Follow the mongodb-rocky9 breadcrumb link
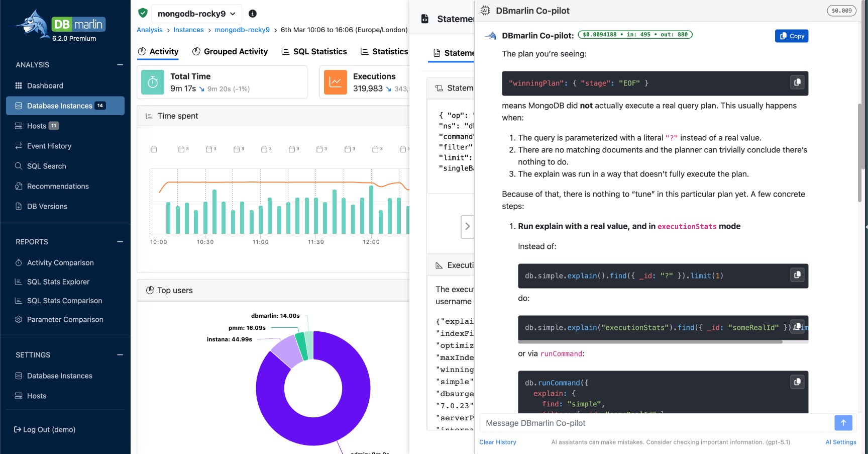The width and height of the screenshot is (868, 454). point(242,30)
